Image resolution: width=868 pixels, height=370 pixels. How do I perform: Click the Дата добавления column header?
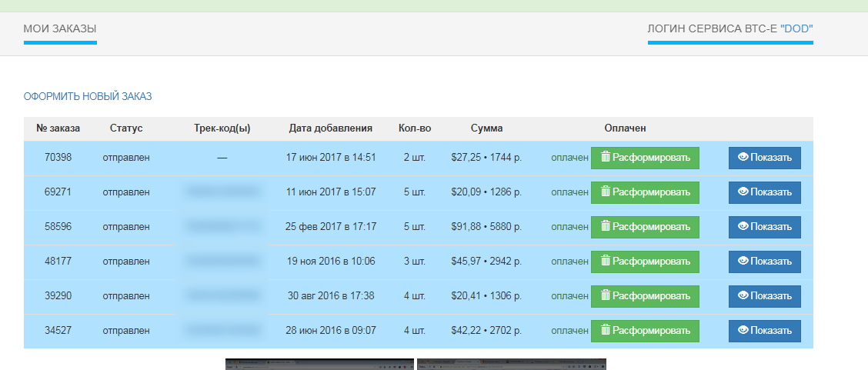[330, 128]
